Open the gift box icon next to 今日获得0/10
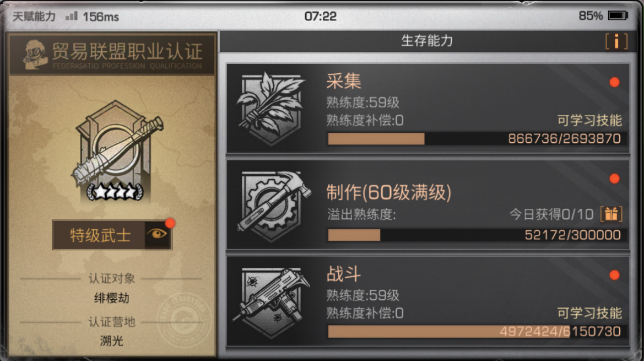The width and height of the screenshot is (644, 361). coord(611,214)
